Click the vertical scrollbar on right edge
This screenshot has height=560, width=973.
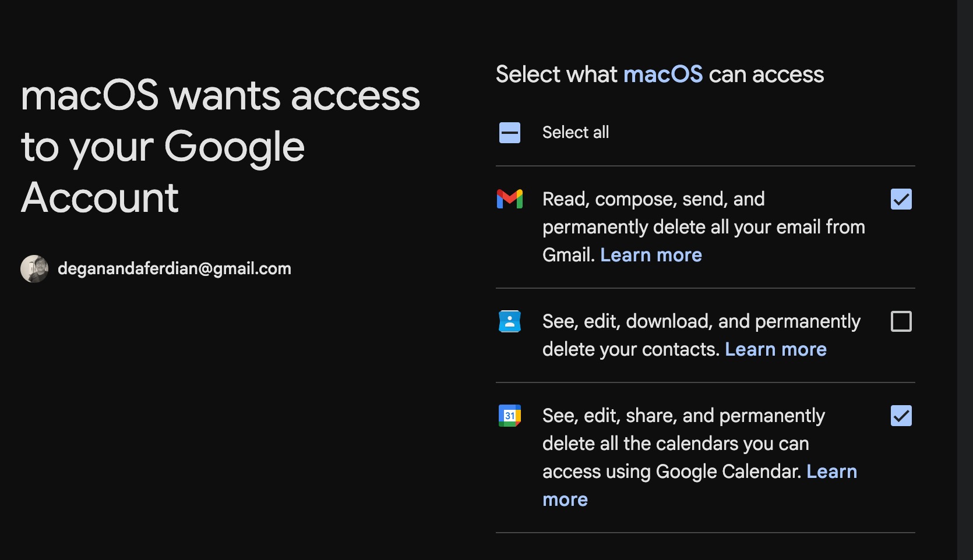(x=964, y=279)
